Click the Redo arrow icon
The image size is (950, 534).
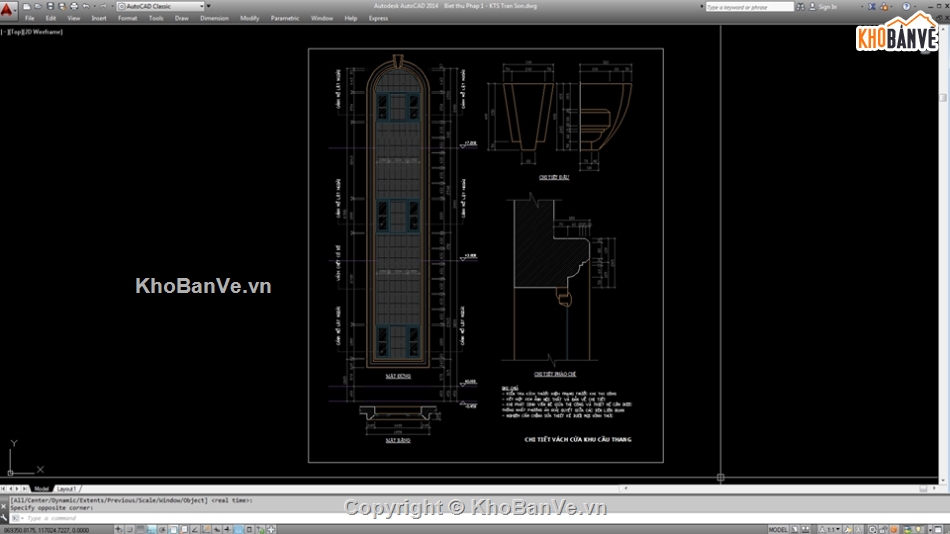coord(103,6)
